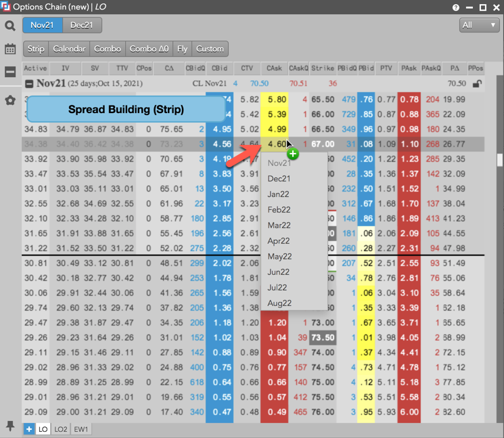Open the All filter dropdown
Image resolution: width=504 pixels, height=438 pixels.
(478, 25)
